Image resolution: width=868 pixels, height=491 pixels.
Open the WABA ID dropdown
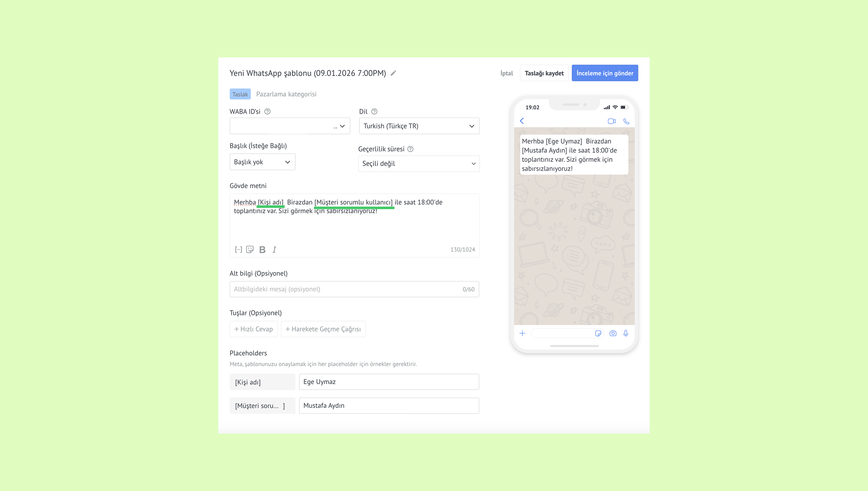(x=289, y=126)
